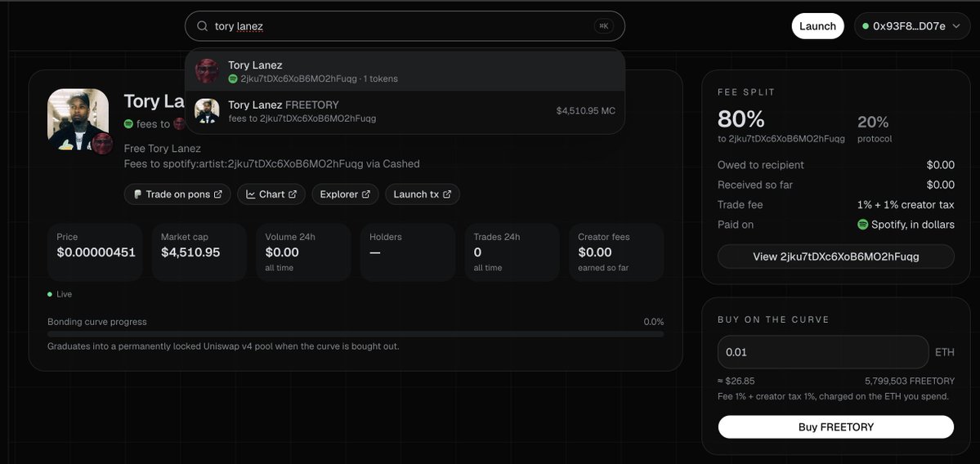Select the Tory Lanez artist search result
Screen dimensions: 980x464
(x=405, y=71)
